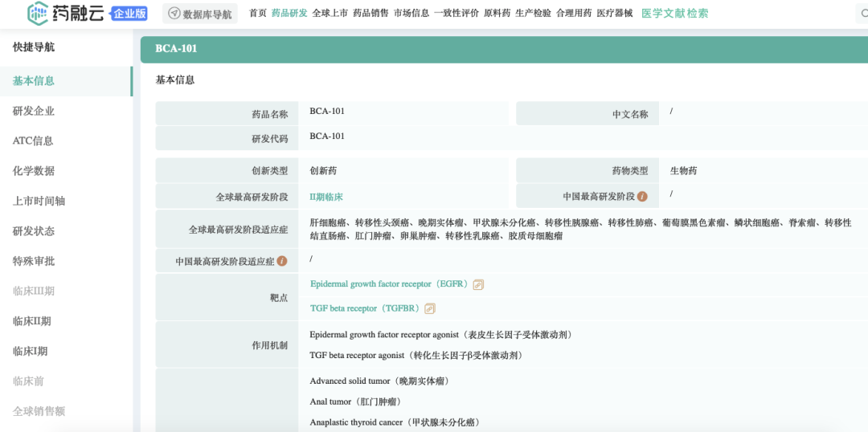Open Epidermal growth factor receptor (EGFR) link
The width and height of the screenshot is (868, 432).
click(390, 284)
